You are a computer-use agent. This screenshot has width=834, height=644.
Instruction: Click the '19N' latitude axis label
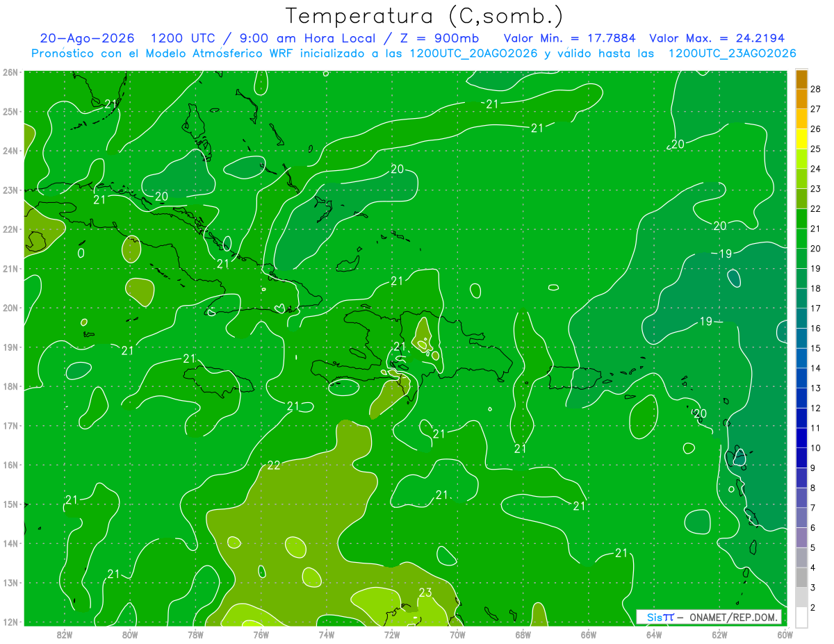pyautogui.click(x=10, y=347)
